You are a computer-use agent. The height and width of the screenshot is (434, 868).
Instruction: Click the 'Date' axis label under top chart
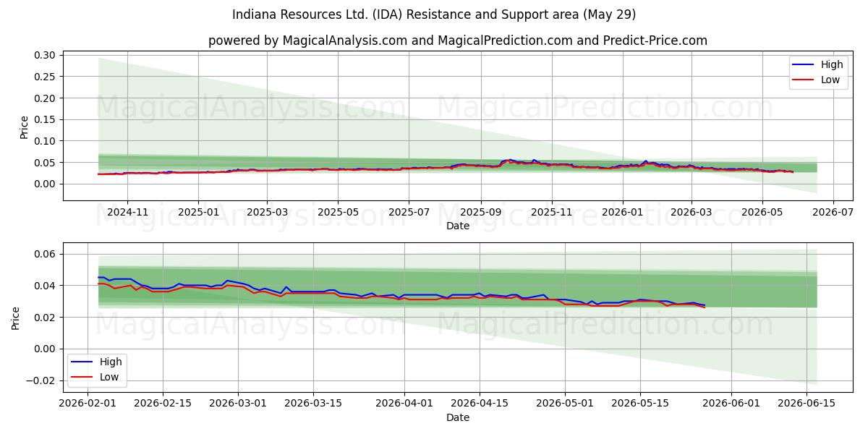coord(458,226)
